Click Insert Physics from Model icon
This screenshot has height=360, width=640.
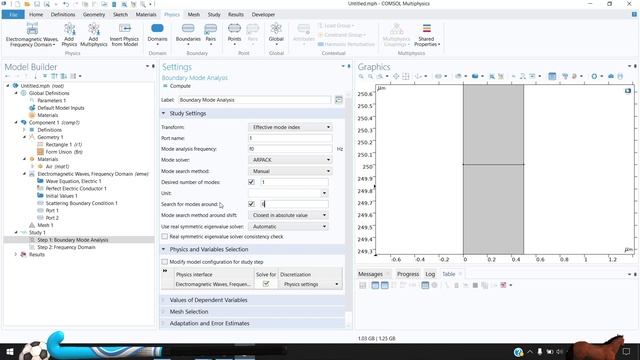[124, 34]
